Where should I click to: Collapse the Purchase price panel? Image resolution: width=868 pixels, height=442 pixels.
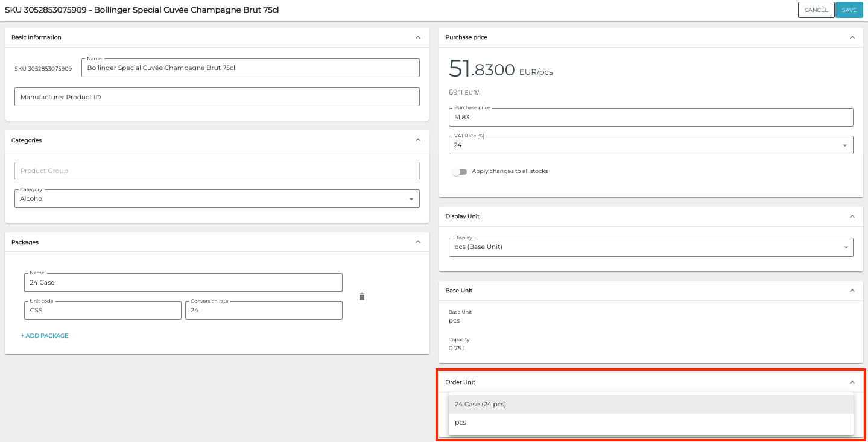(852, 37)
